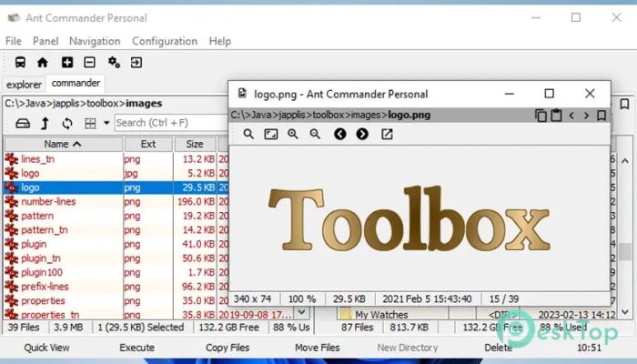
Task: Select My Watches folder in right panel
Action: 478,315
